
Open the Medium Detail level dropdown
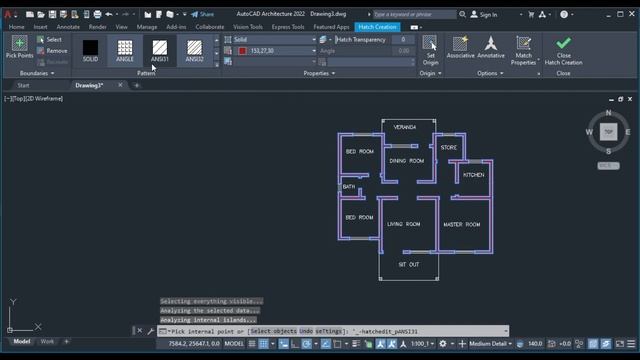point(491,344)
